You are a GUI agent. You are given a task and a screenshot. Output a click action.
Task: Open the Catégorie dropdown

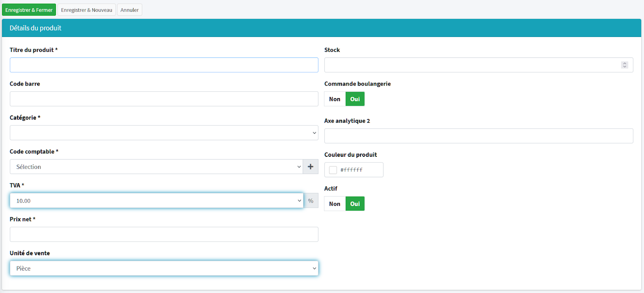[x=164, y=133]
